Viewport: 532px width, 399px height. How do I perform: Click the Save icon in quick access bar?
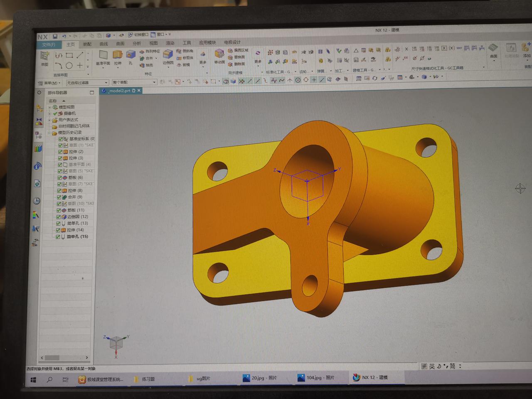55,36
